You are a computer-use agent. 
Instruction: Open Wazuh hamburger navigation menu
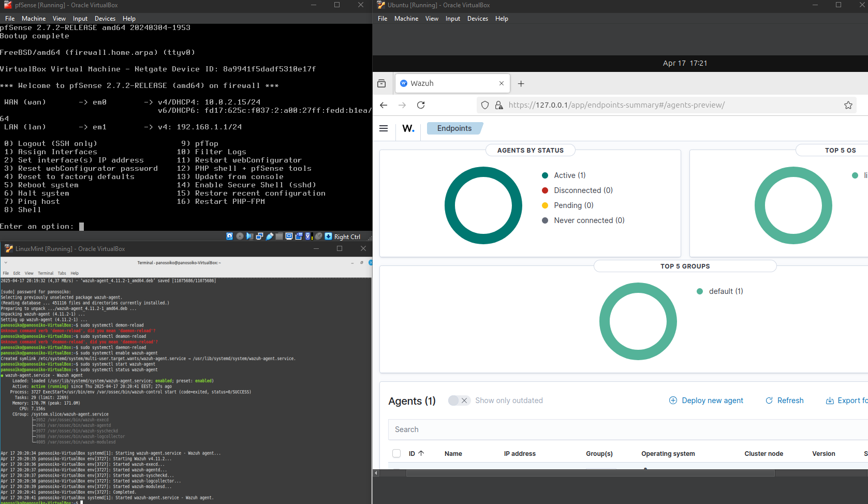coord(384,128)
